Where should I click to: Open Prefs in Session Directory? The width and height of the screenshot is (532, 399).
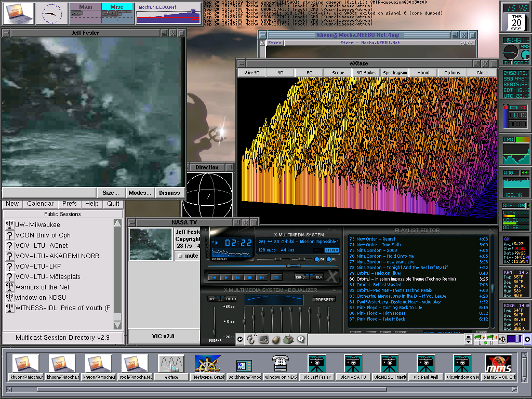click(70, 204)
